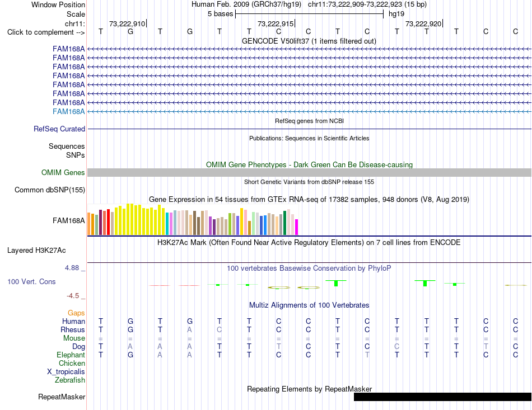532x410 pixels.
Task: Click the FAM168A label beside GTEx bar chart
Action: (x=68, y=220)
